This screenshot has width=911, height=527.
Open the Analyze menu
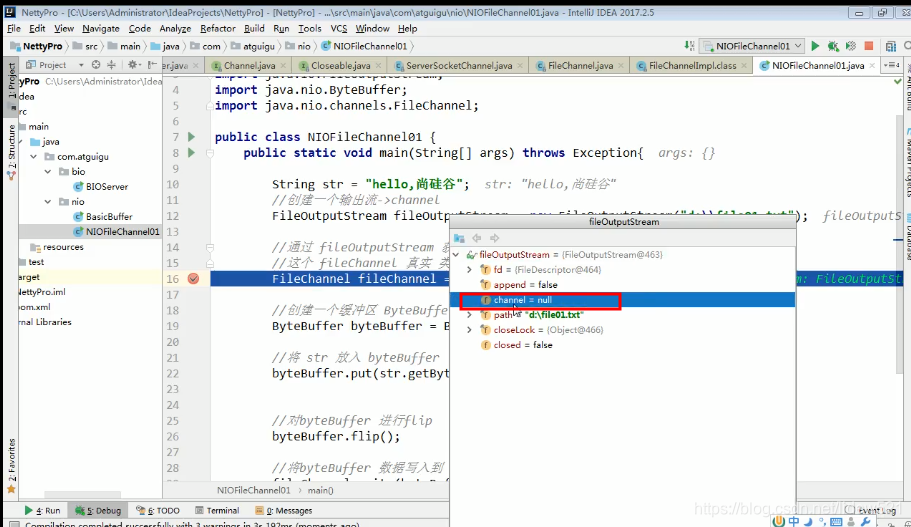[x=175, y=28]
